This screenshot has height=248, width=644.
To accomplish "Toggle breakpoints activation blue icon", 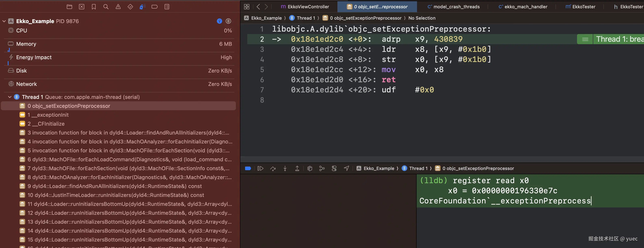I will 248,168.
